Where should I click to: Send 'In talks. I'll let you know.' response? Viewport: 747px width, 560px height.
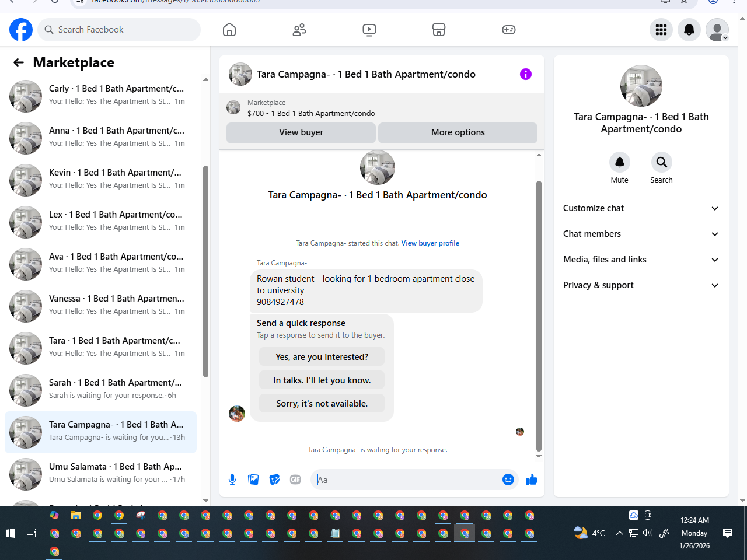pos(322,380)
